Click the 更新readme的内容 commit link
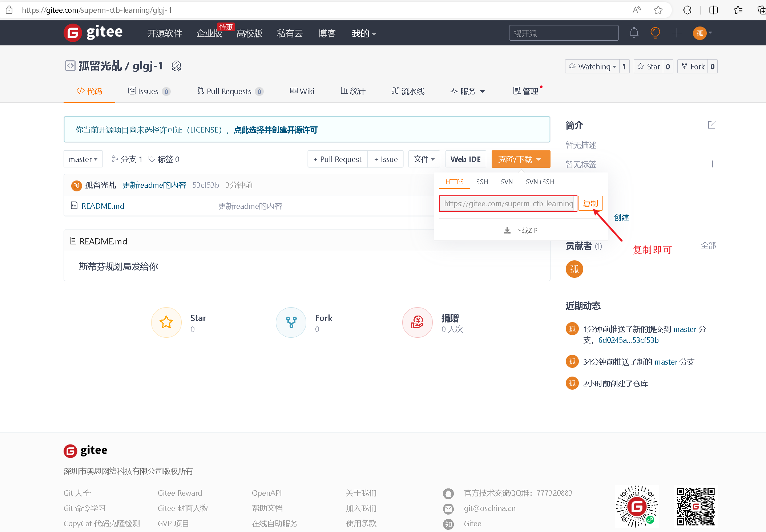The image size is (766, 532). (x=154, y=185)
